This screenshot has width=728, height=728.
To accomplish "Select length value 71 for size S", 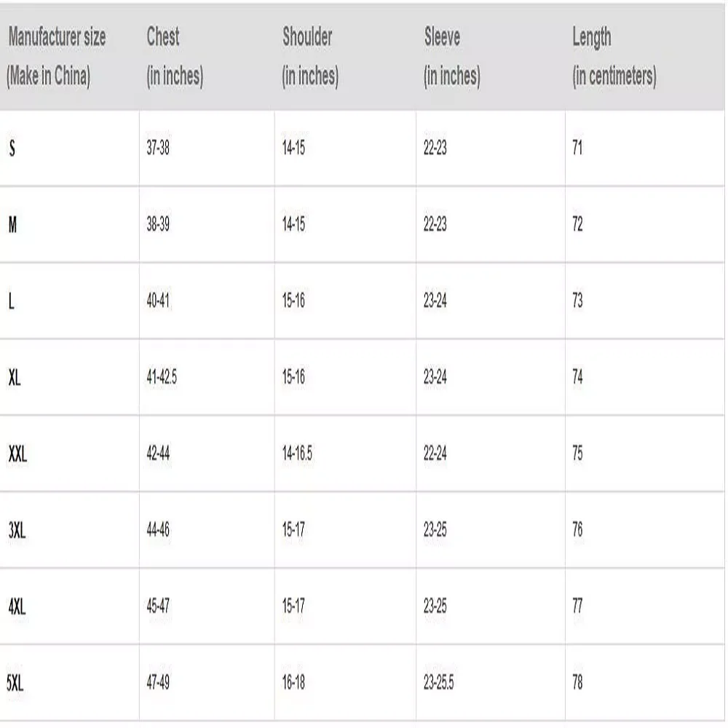I will [x=577, y=148].
